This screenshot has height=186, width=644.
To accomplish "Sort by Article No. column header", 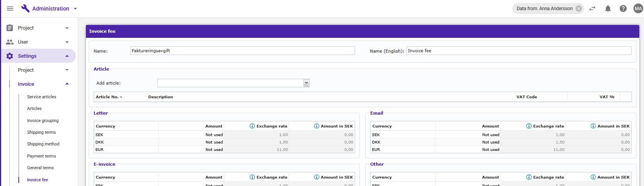I will (x=120, y=97).
